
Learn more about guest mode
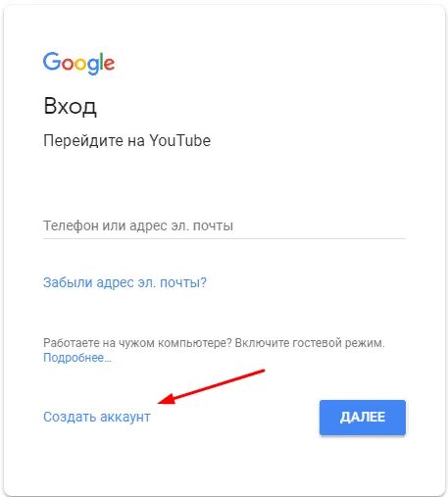(x=77, y=358)
